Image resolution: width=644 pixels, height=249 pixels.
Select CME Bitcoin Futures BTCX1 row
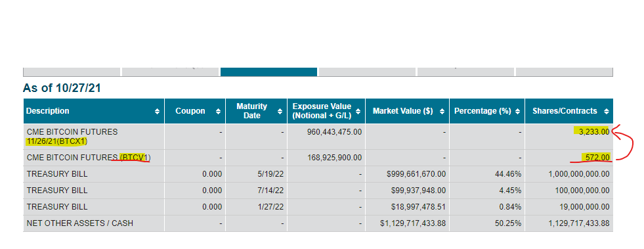tap(318, 137)
